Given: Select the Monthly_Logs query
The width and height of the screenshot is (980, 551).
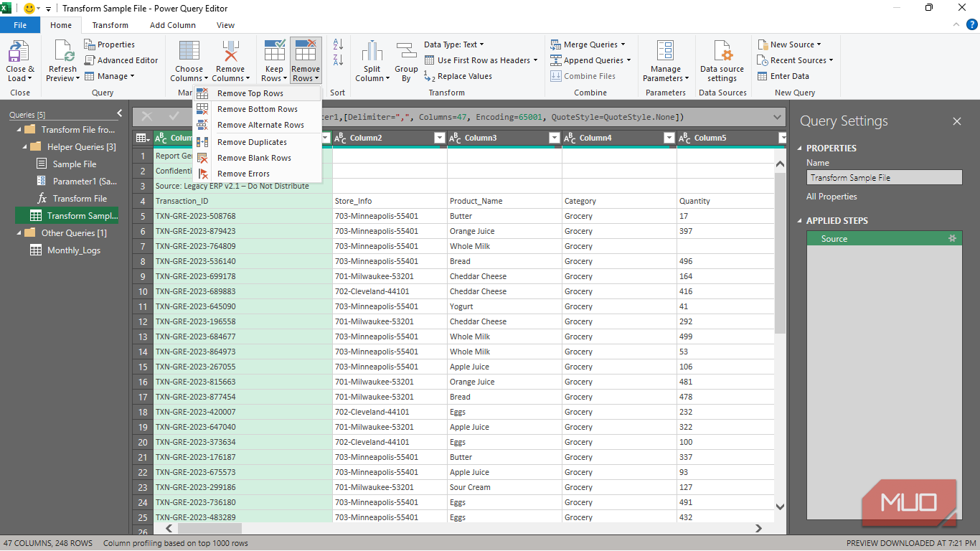Looking at the screenshot, I should click(74, 250).
